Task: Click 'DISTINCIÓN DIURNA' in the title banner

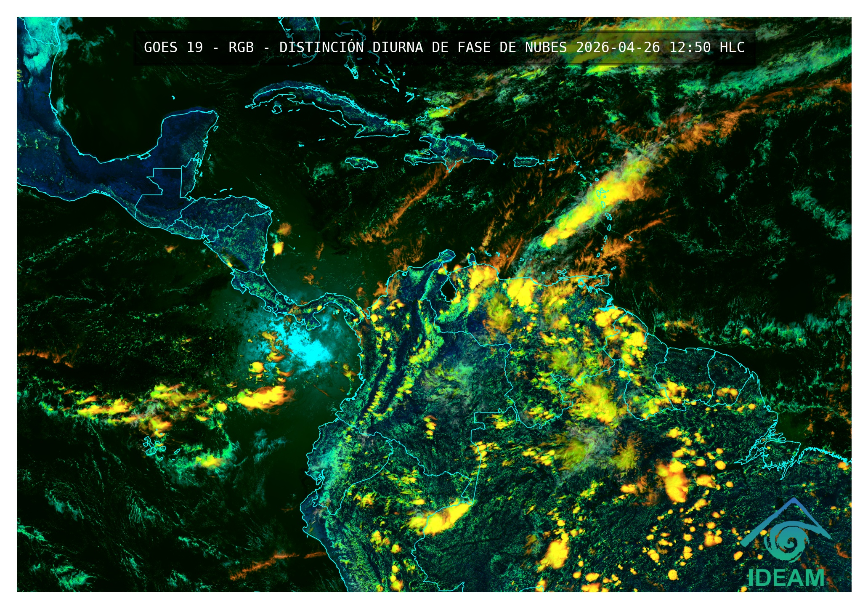Action: (x=351, y=47)
